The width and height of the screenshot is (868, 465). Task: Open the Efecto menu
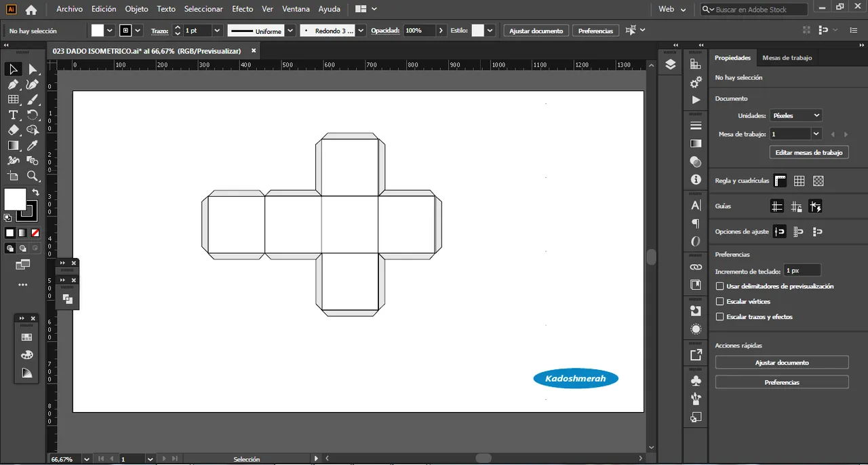tap(242, 10)
